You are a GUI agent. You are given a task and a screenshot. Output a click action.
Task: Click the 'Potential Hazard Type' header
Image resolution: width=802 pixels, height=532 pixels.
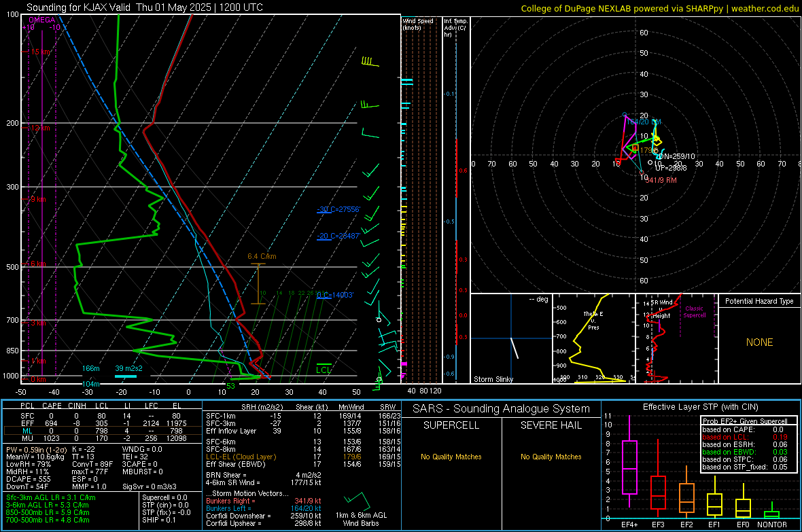(759, 301)
